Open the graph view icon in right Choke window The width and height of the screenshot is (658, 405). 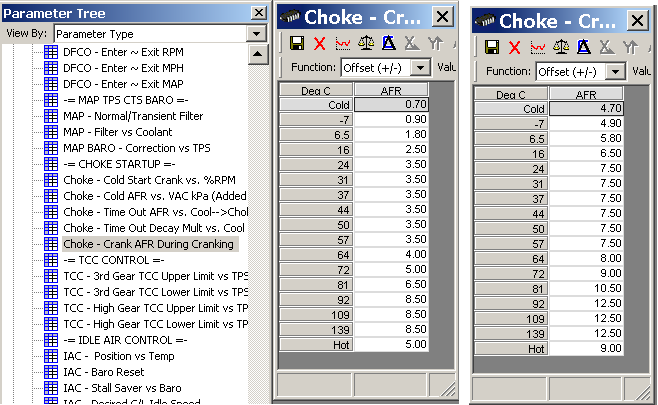(537, 47)
